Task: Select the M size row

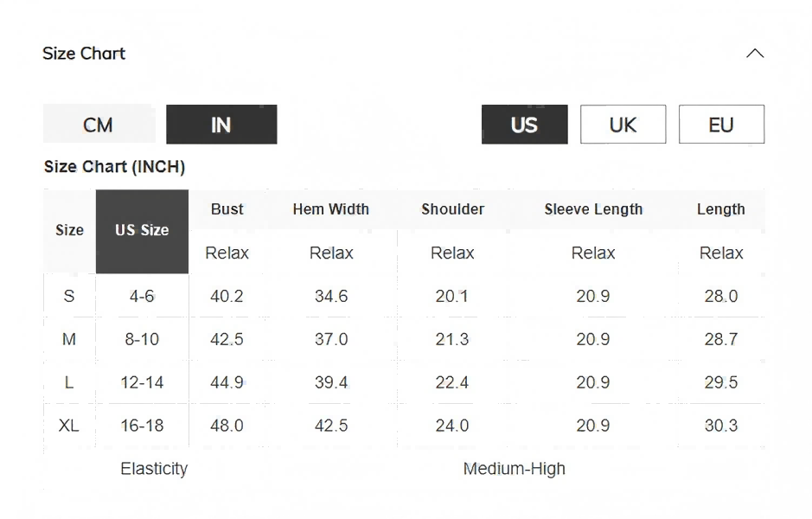Action: (69, 339)
